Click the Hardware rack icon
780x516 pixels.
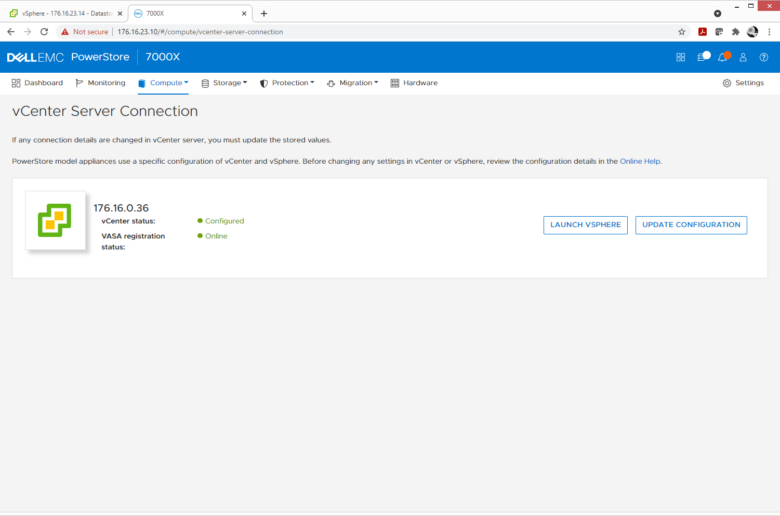coord(394,83)
